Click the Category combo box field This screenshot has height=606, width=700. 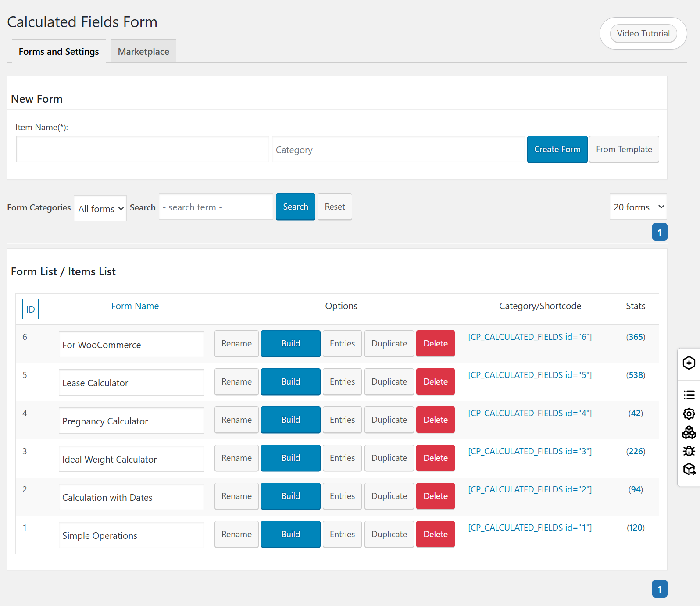[398, 150]
